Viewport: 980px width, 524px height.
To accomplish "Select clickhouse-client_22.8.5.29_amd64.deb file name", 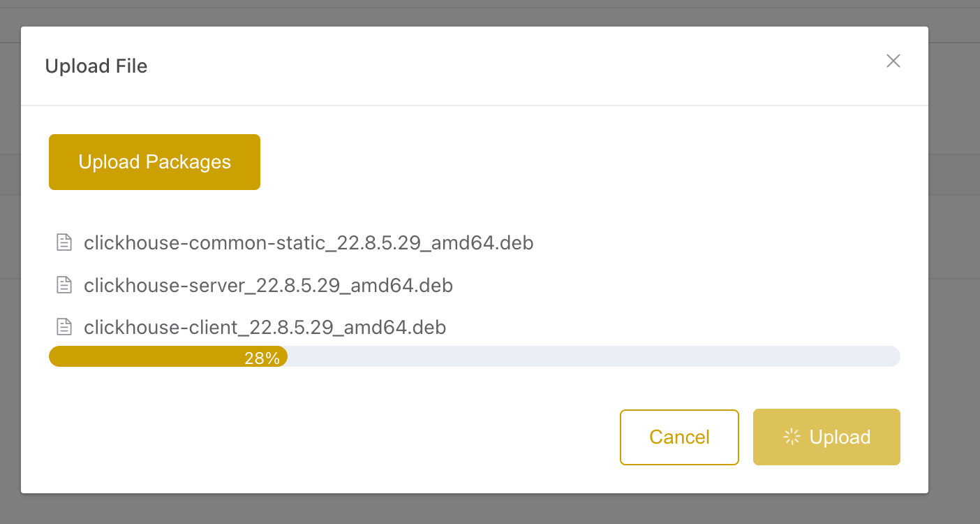I will [265, 327].
